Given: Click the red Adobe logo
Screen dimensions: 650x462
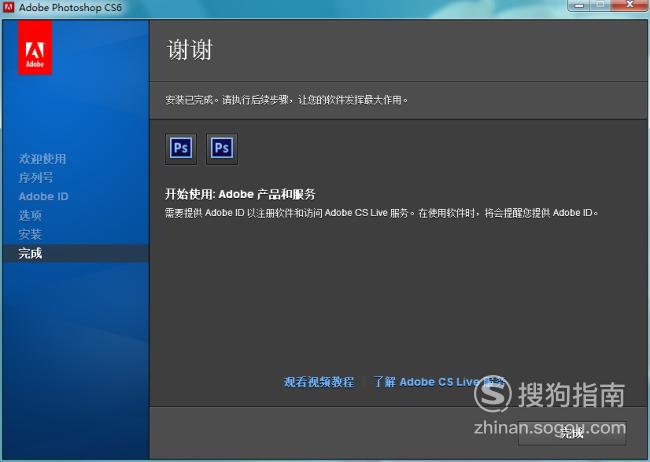Looking at the screenshot, I should 35,48.
